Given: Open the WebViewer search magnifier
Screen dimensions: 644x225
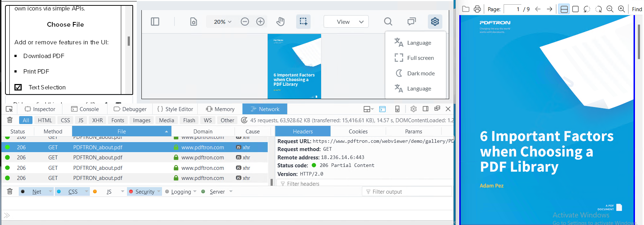Looking at the screenshot, I should (x=388, y=22).
